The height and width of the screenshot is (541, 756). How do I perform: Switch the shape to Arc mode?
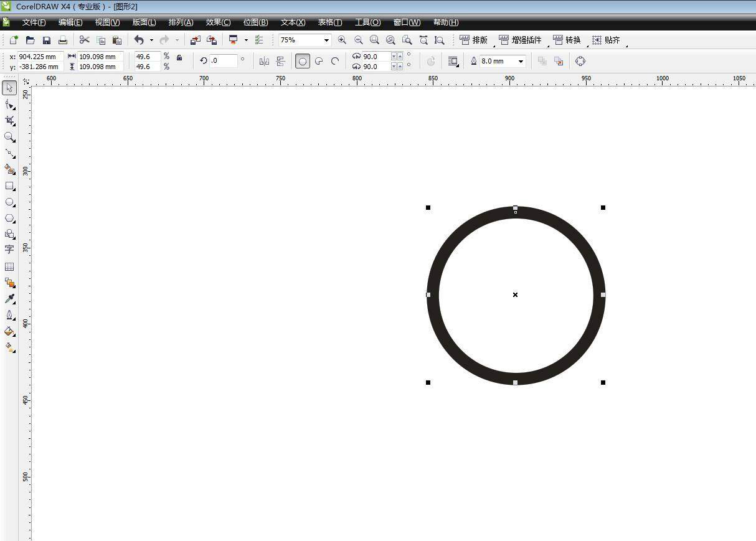(x=335, y=60)
